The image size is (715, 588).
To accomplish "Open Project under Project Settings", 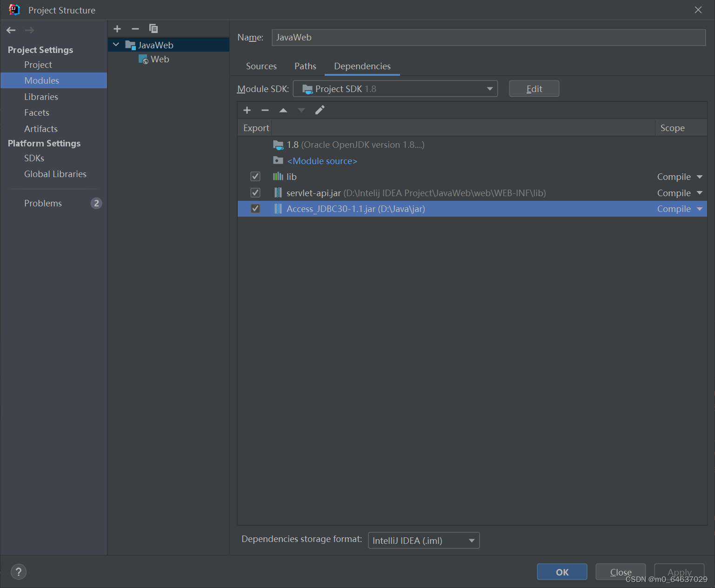I will point(38,65).
